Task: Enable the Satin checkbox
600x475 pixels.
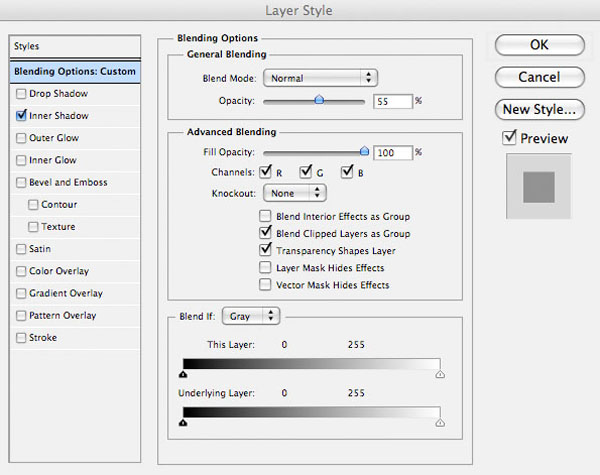Action: coord(21,249)
